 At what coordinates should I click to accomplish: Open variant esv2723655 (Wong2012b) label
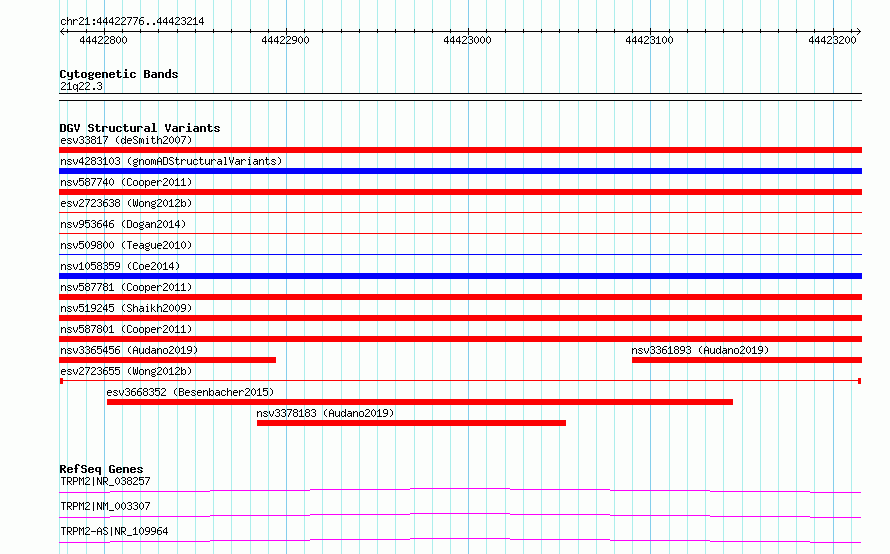click(126, 371)
